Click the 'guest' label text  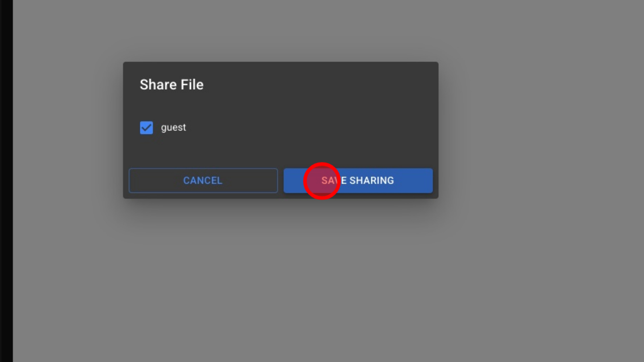tap(173, 127)
